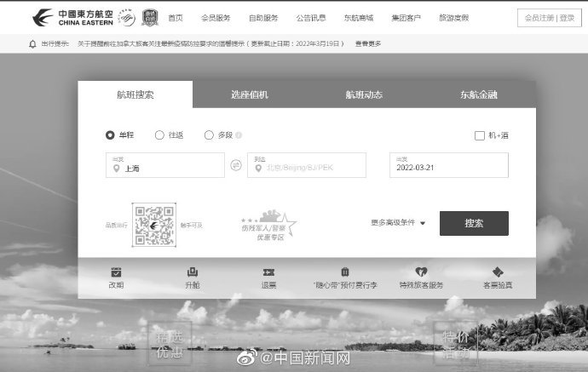Viewport: 588px width, 372px height.
Task: Select the 单程 one-way radio button
Action: click(110, 134)
